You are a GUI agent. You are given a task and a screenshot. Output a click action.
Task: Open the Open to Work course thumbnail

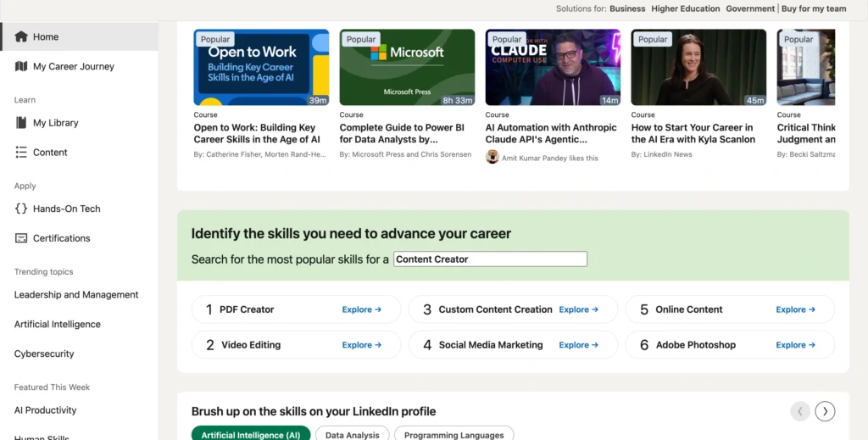pyautogui.click(x=261, y=67)
